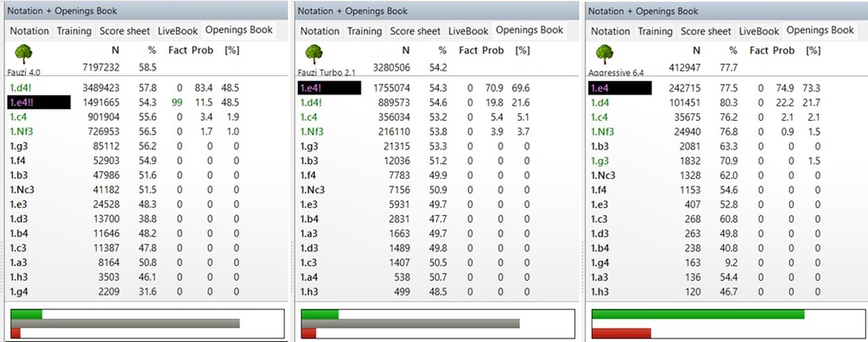This screenshot has width=868, height=342.
Task: Select move 1.d4 in Aggressive 6.4 book
Action: 600,103
